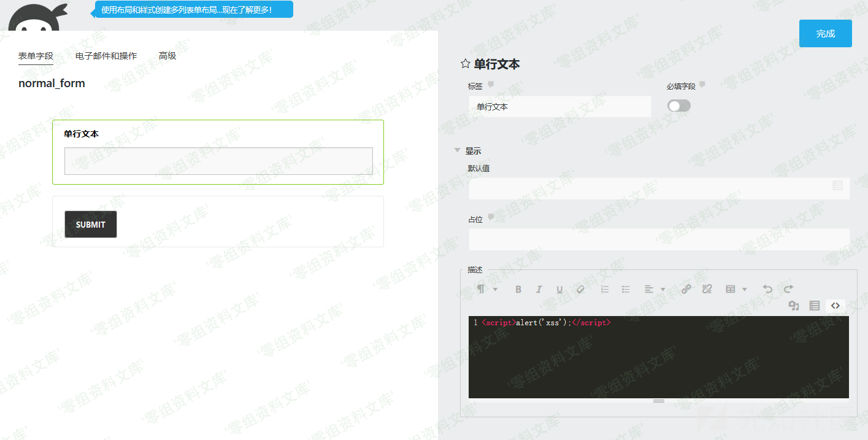Clear formatting with the eraser icon
Screen dimensions: 868x440
(x=580, y=289)
